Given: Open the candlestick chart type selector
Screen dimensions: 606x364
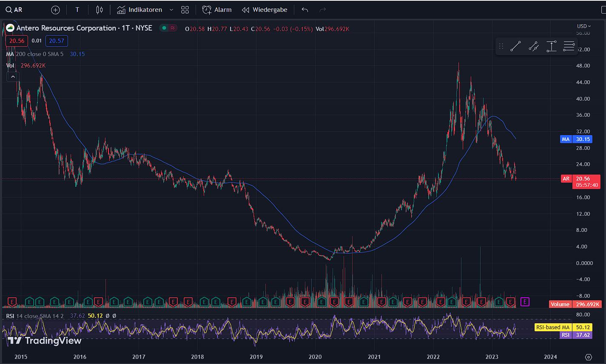Looking at the screenshot, I should point(99,10).
